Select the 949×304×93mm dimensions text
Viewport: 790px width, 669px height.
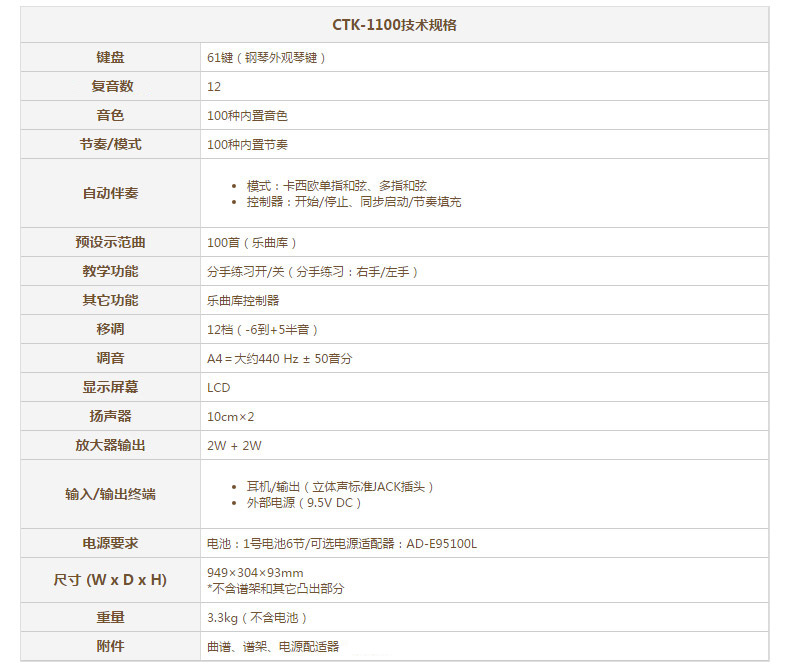[x=255, y=573]
